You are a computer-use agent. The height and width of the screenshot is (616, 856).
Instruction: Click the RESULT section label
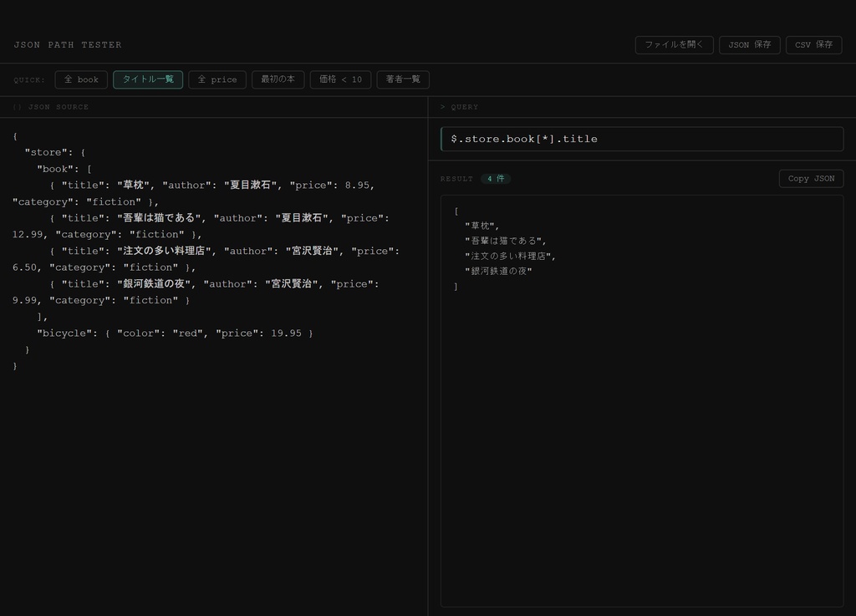[457, 179]
